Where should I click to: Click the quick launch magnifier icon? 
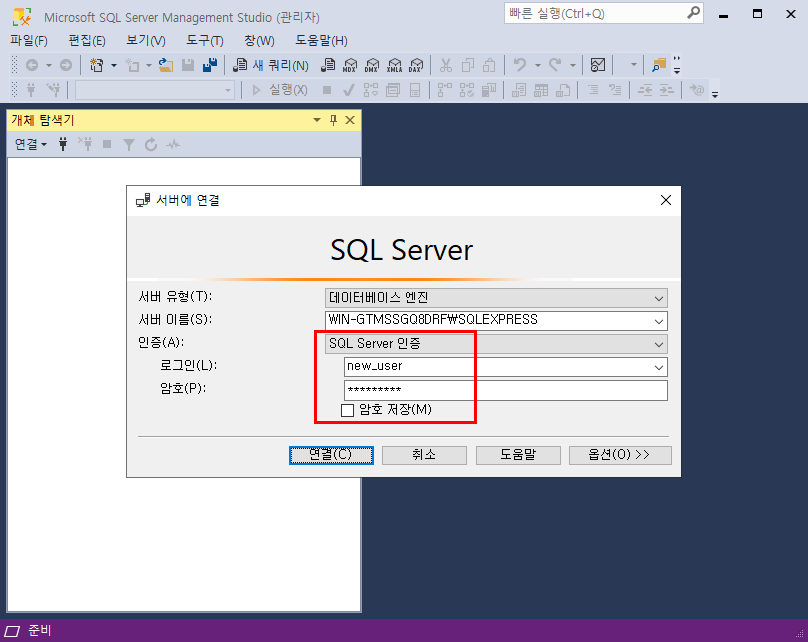(x=694, y=13)
